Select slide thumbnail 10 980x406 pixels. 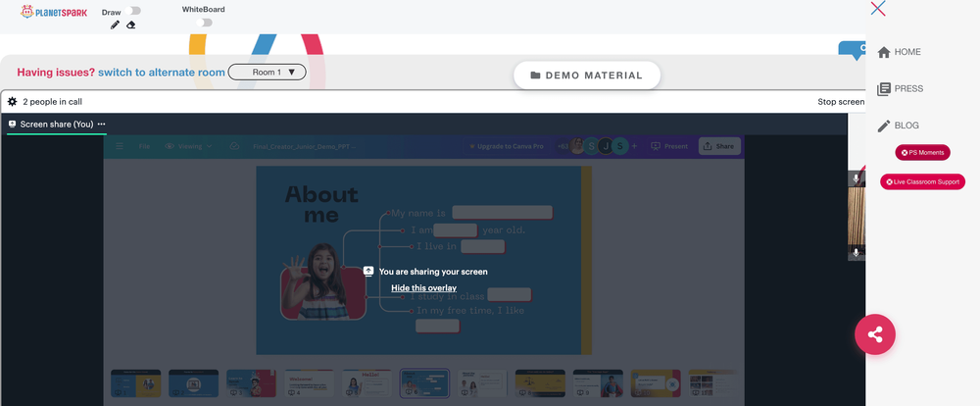point(656,383)
